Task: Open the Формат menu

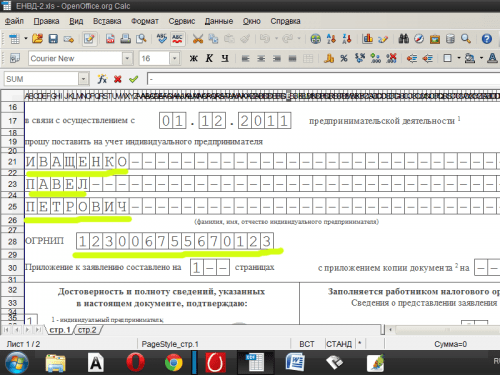Action: point(145,21)
